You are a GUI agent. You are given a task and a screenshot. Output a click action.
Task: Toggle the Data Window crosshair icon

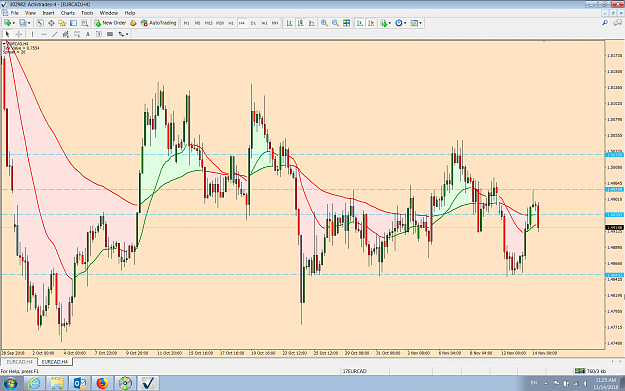(x=51, y=23)
